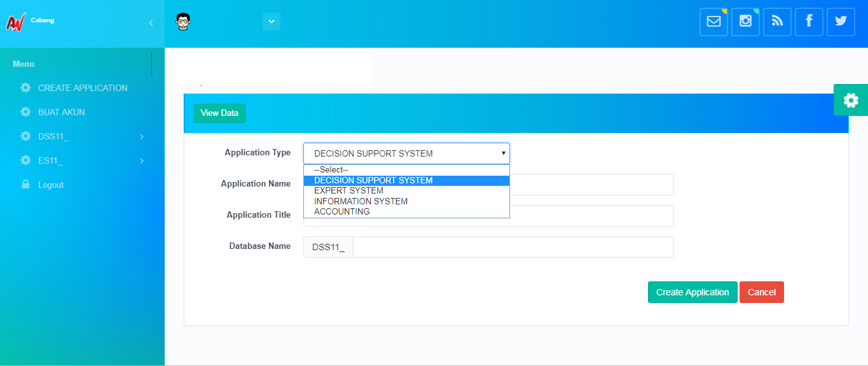
Task: Collapse the sidebar with the left chevron
Action: coord(151,23)
